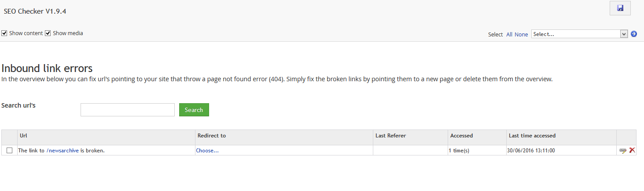Delete the row with red X icon
Screen dimensions: 644x191
point(632,150)
